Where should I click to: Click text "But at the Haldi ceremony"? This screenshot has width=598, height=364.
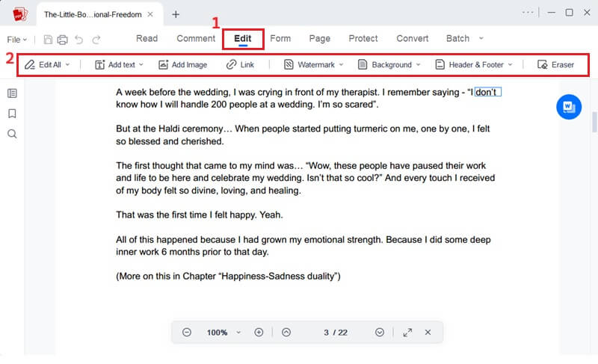click(x=169, y=129)
